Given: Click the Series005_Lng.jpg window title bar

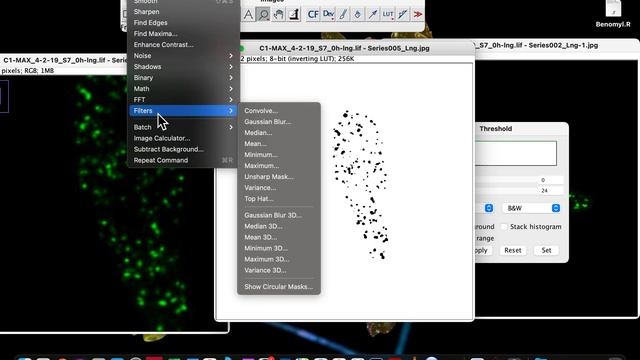Looking at the screenshot, I should (x=344, y=48).
